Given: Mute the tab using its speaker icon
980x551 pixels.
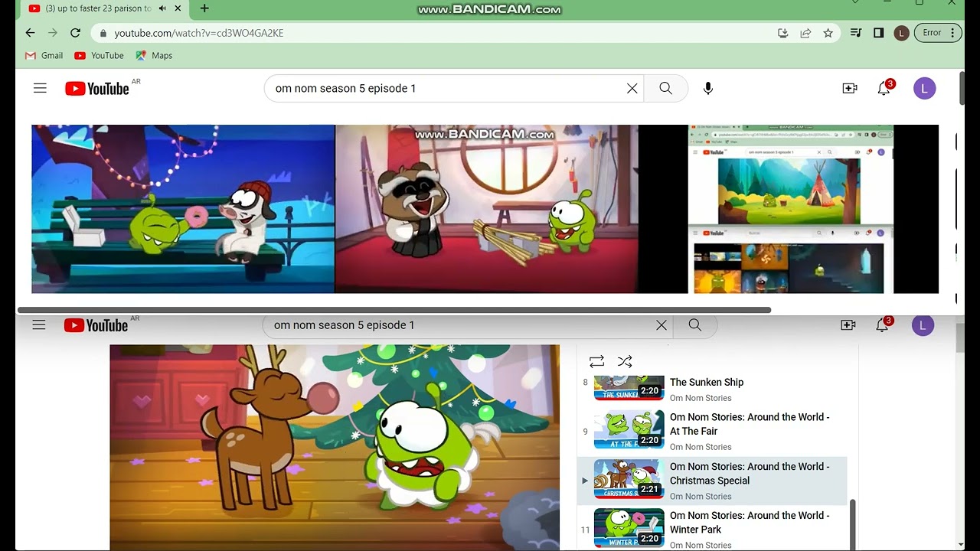Looking at the screenshot, I should [x=162, y=8].
